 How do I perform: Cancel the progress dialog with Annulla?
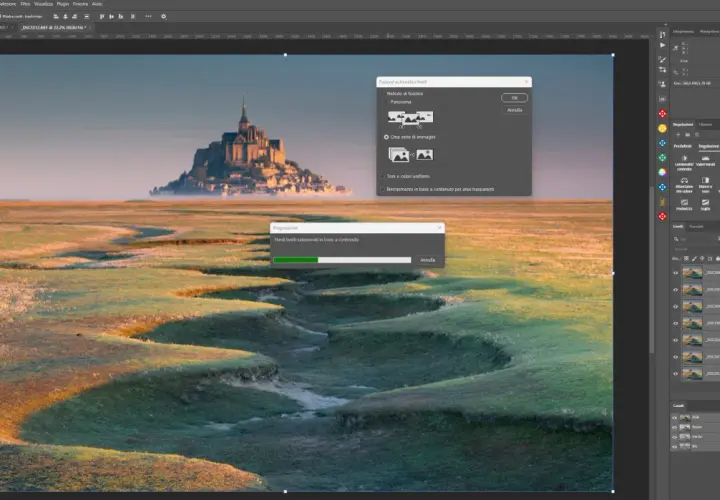click(428, 260)
